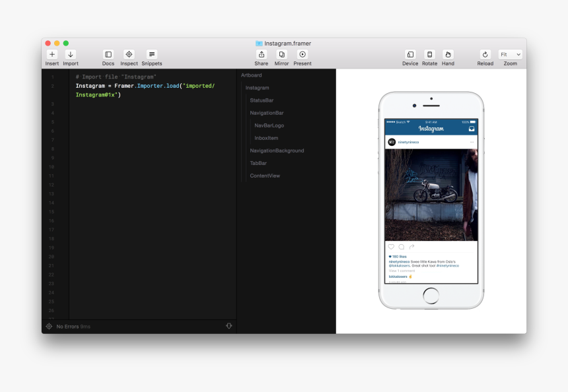Select the ContentView layer
568x392 pixels.
pos(265,176)
